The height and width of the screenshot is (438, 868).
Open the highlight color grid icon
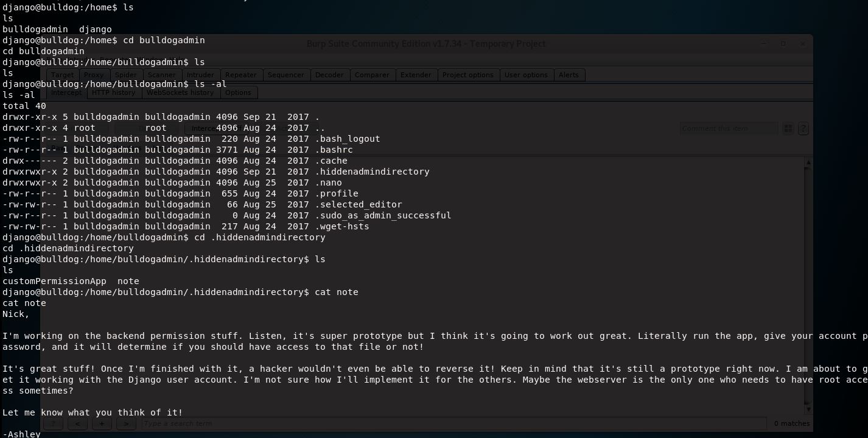click(788, 128)
